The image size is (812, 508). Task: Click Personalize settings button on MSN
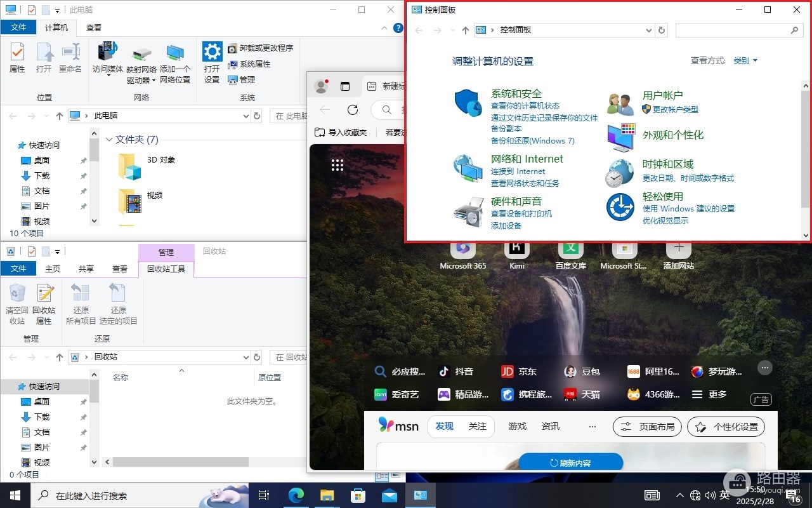click(726, 427)
